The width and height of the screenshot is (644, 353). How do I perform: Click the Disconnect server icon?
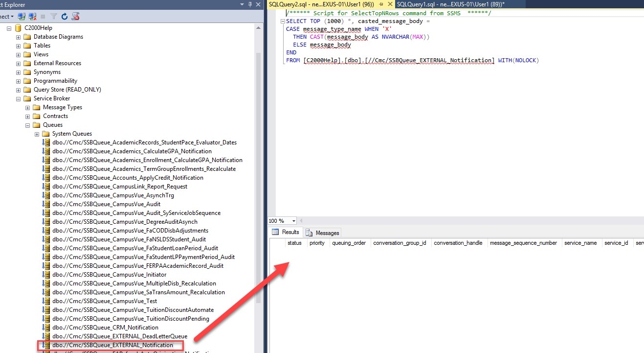[32, 16]
